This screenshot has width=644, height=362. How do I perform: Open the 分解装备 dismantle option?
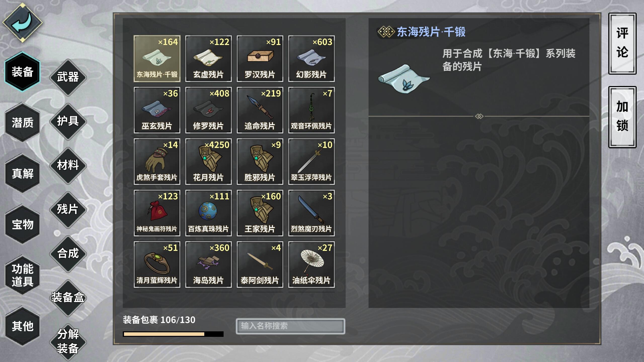[x=68, y=342]
